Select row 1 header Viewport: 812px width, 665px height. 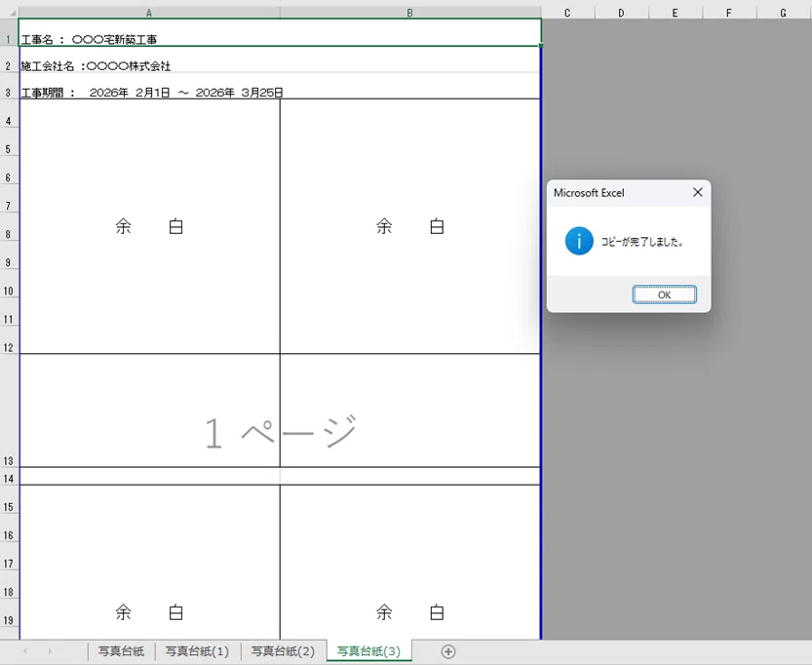(9, 32)
